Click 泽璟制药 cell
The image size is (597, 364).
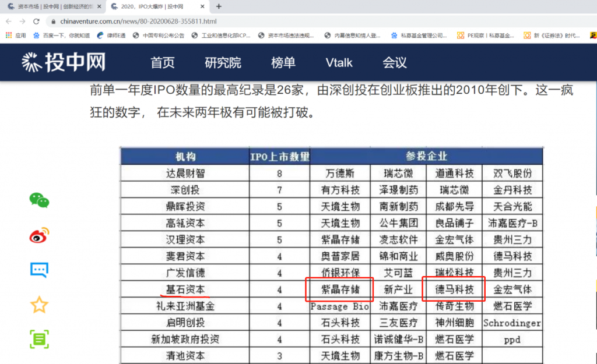pos(398,190)
